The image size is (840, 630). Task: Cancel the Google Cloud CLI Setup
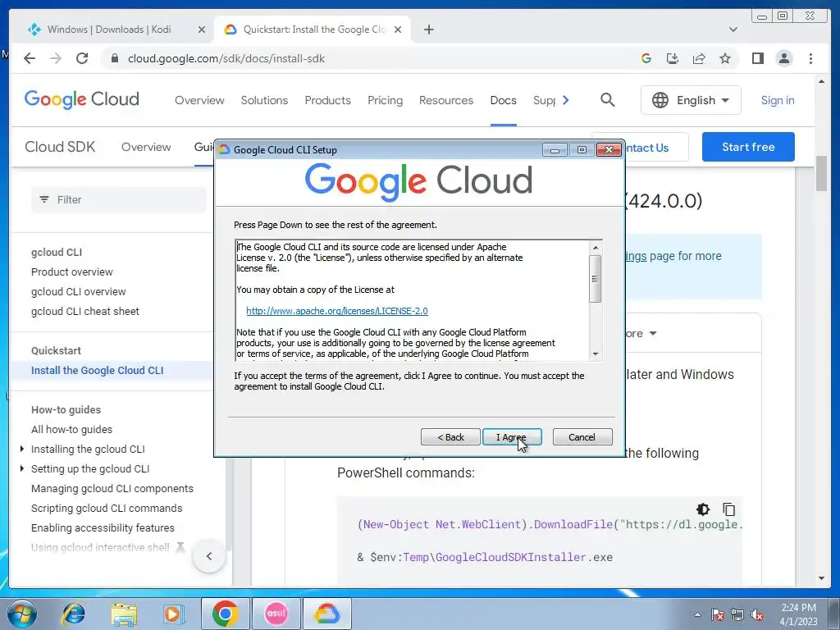tap(582, 437)
